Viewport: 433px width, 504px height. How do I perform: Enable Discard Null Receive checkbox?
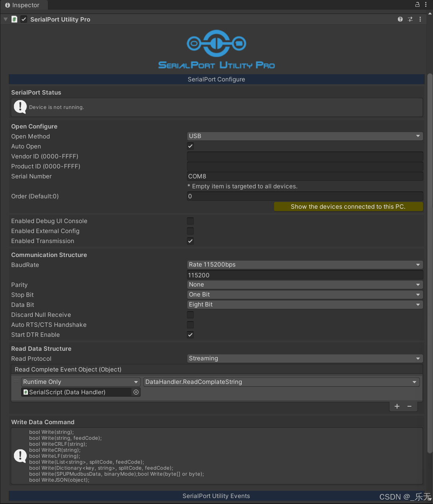click(x=191, y=315)
